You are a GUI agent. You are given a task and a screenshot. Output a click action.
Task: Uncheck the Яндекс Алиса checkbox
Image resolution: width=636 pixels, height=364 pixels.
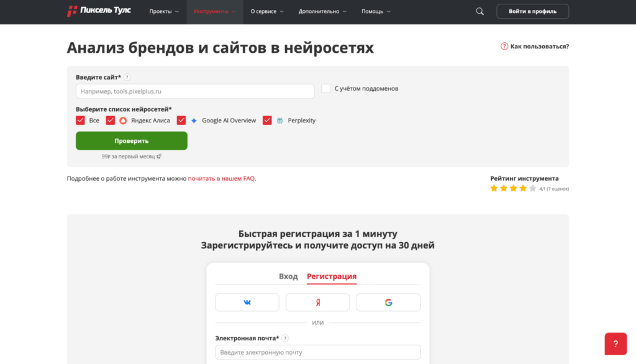(111, 121)
